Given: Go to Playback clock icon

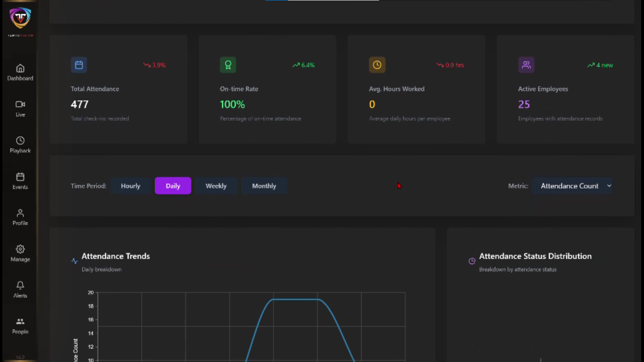Looking at the screenshot, I should 20,140.
